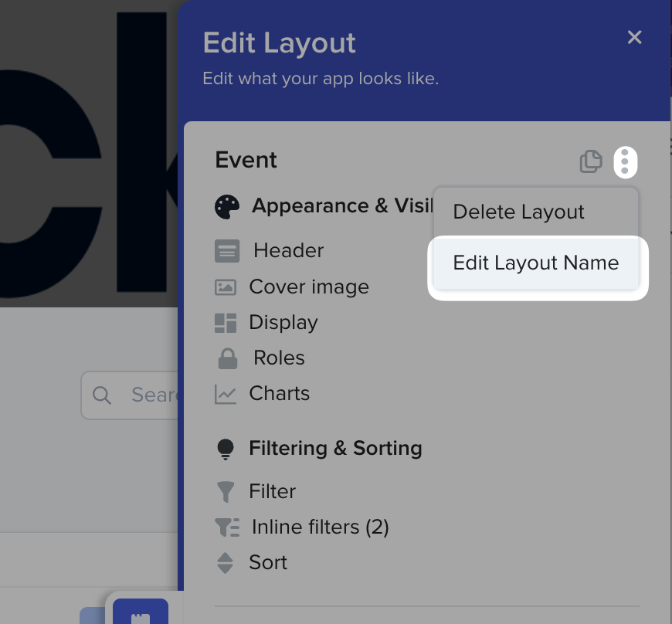Image resolution: width=672 pixels, height=624 pixels.
Task: Open the three-dot layout options menu
Action: click(625, 161)
